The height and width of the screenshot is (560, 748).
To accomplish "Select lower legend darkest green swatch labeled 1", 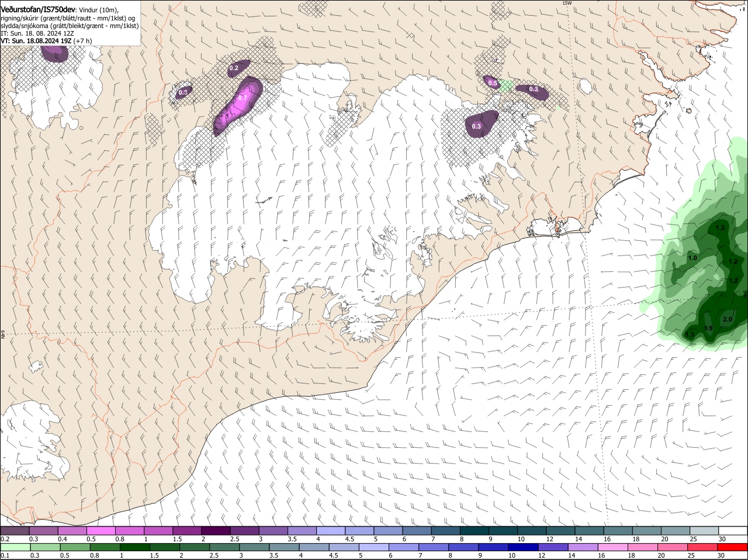I will pos(135,547).
